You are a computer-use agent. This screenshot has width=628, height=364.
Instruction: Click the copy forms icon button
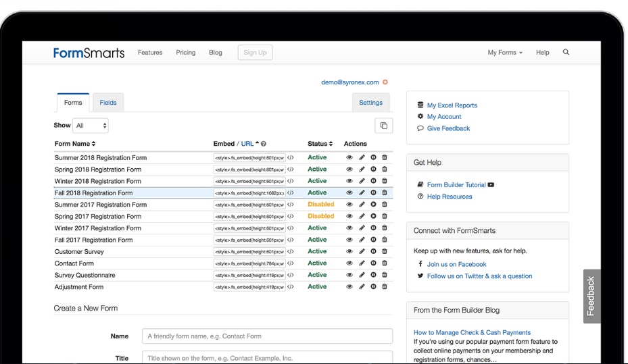384,126
